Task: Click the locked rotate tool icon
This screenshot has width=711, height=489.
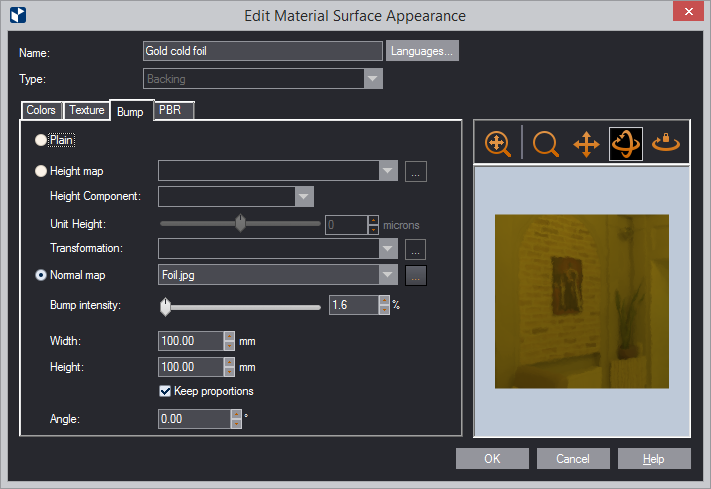Action: click(x=666, y=143)
